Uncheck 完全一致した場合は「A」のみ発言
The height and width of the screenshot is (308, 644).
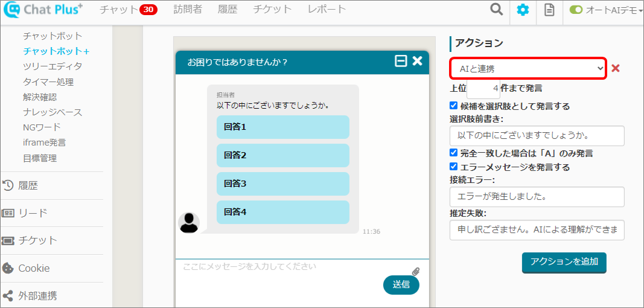pyautogui.click(x=454, y=153)
